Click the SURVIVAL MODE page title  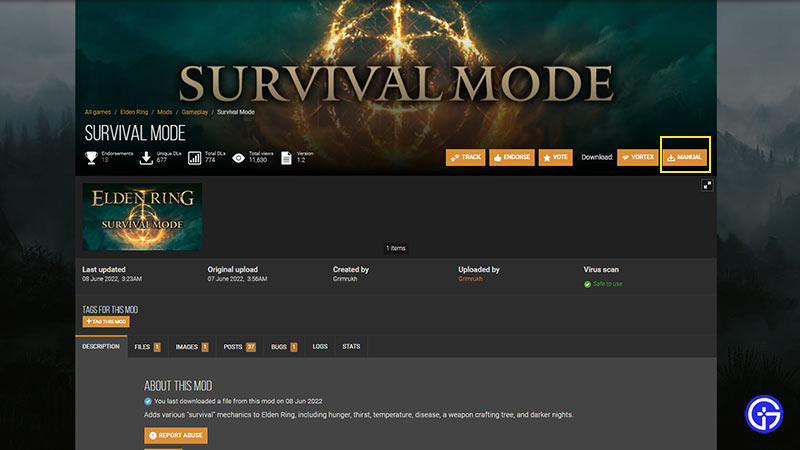point(135,133)
